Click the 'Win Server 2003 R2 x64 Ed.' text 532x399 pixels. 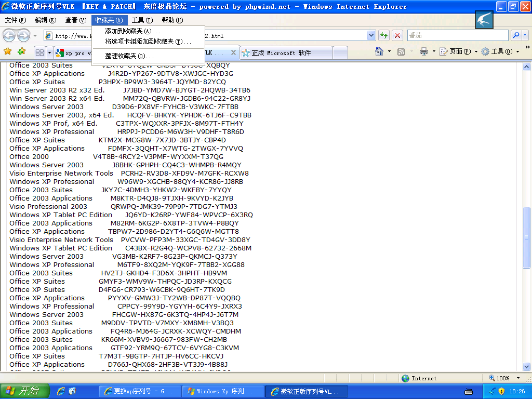coord(57,98)
